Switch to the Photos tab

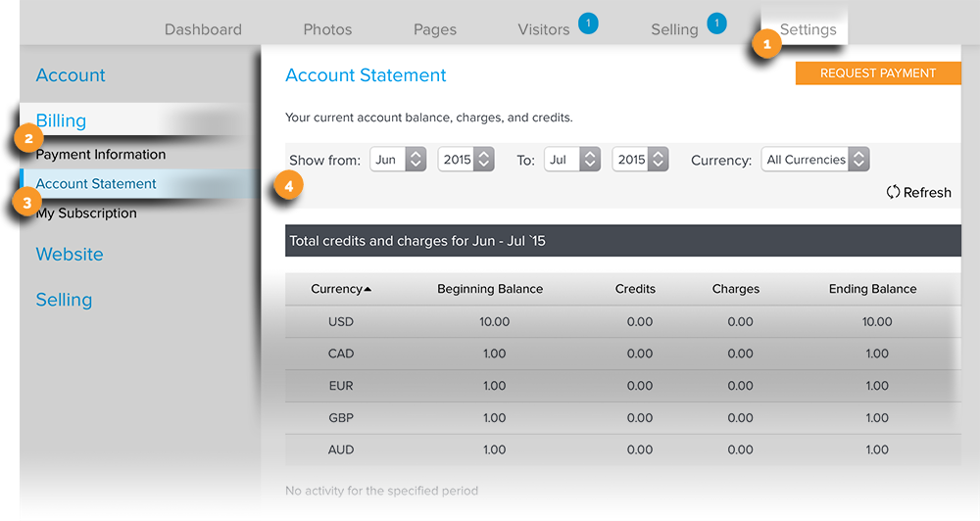327,29
